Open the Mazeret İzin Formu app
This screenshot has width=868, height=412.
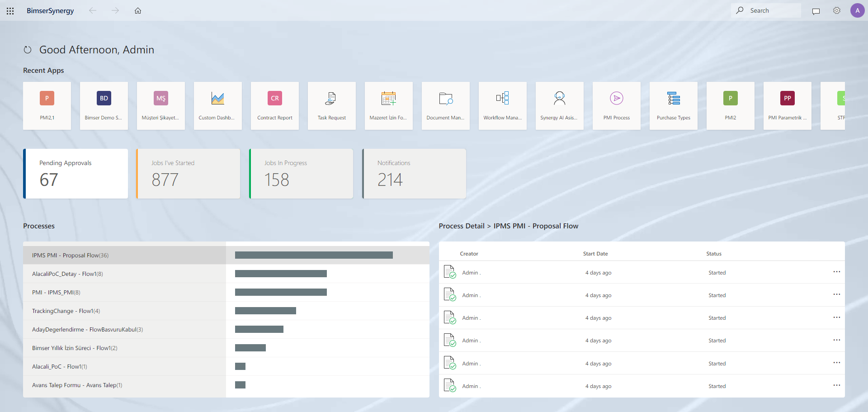(x=388, y=105)
